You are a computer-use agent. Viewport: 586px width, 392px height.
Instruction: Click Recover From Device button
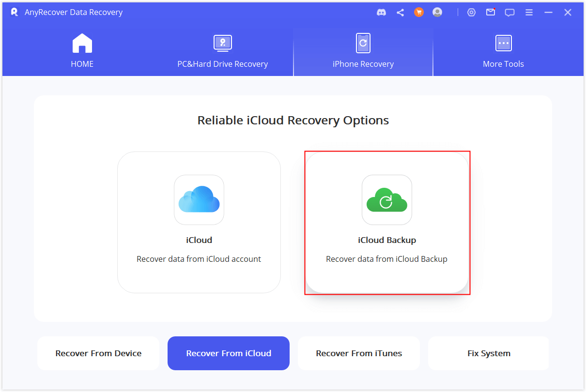click(x=98, y=353)
